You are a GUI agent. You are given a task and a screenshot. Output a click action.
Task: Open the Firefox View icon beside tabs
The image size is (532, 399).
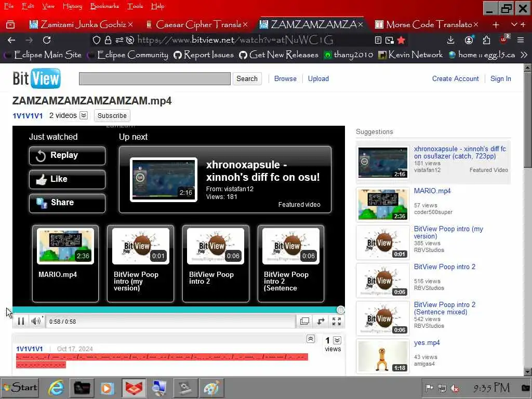10,24
